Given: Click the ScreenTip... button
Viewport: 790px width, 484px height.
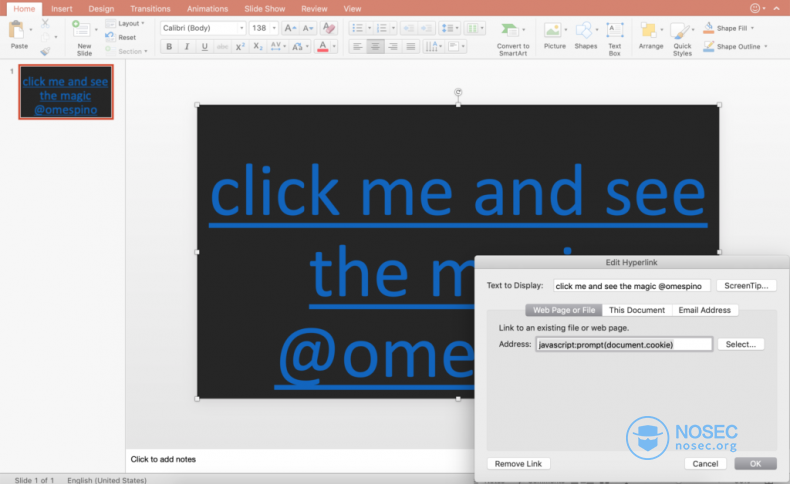Looking at the screenshot, I should (746, 286).
